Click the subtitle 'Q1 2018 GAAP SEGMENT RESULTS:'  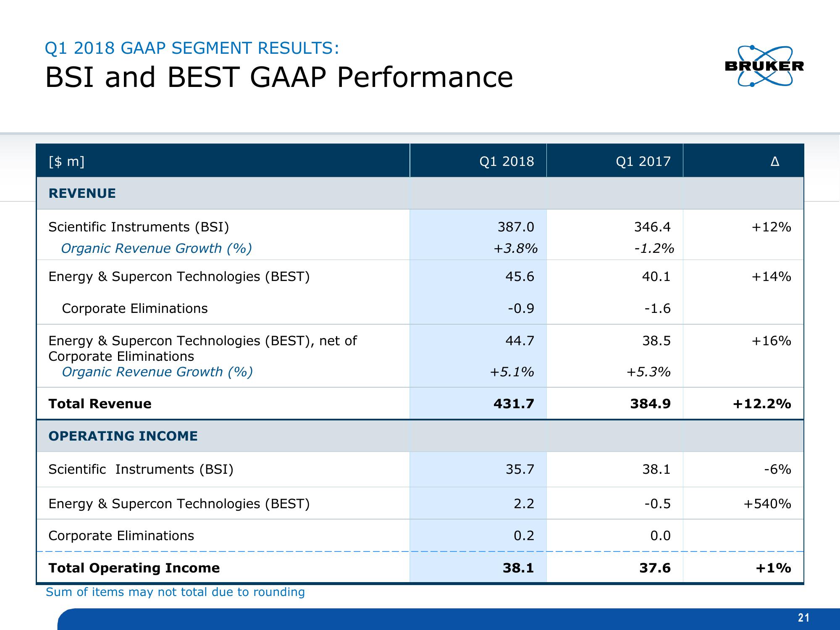click(192, 48)
